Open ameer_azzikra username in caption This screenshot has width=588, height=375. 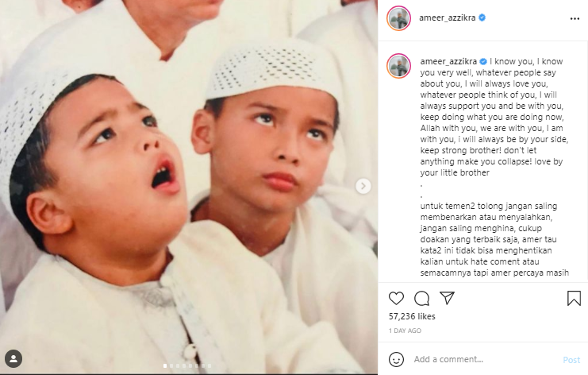[448, 61]
